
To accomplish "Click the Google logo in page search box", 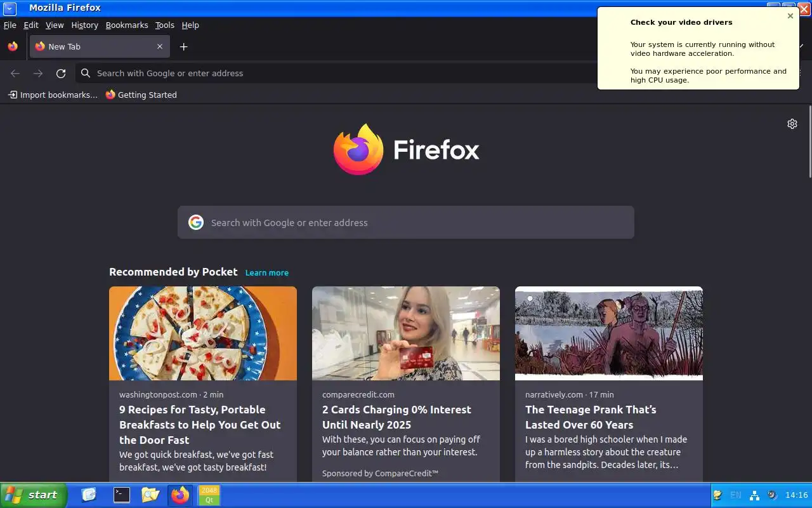I will (x=196, y=222).
